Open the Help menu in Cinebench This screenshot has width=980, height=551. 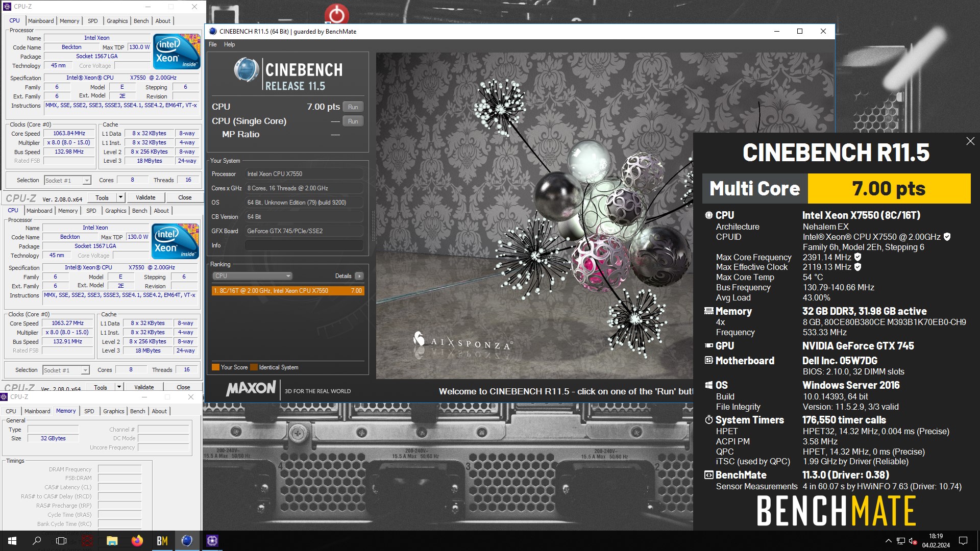coord(230,44)
